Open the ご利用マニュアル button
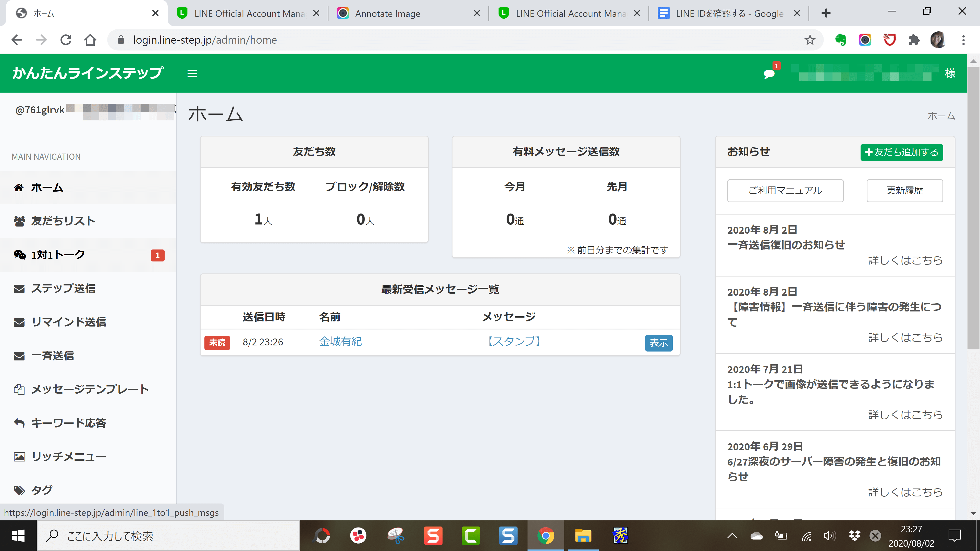 point(785,191)
